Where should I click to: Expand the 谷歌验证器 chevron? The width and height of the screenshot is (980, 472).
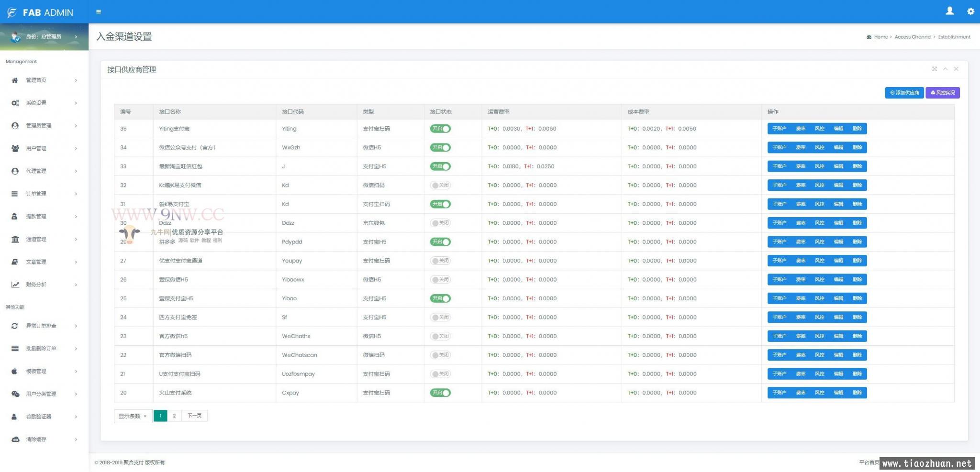coord(76,417)
